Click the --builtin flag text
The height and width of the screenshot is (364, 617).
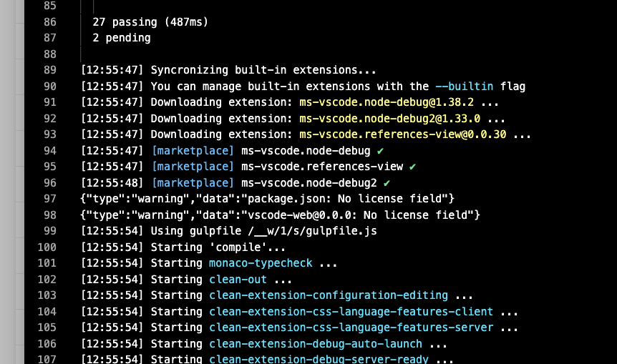pos(465,87)
